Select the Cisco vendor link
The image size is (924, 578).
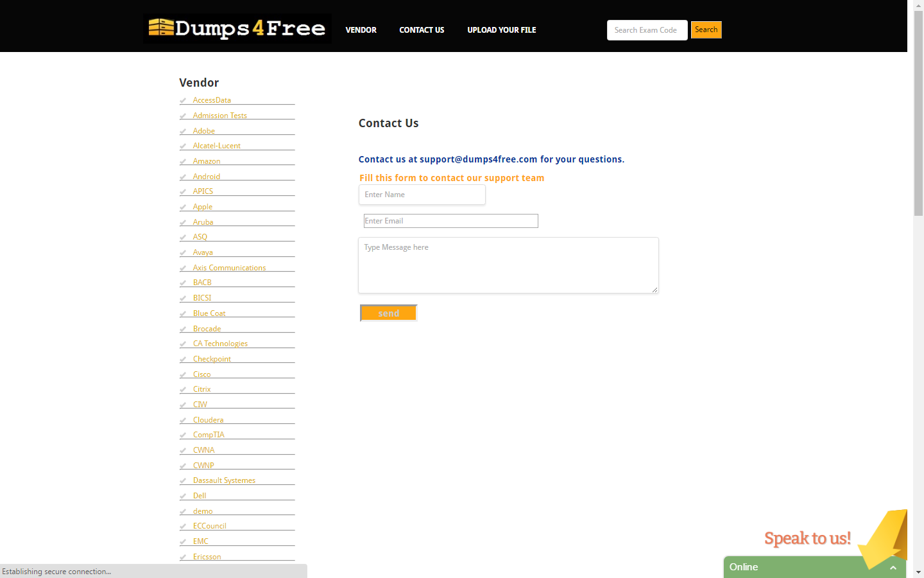[201, 374]
